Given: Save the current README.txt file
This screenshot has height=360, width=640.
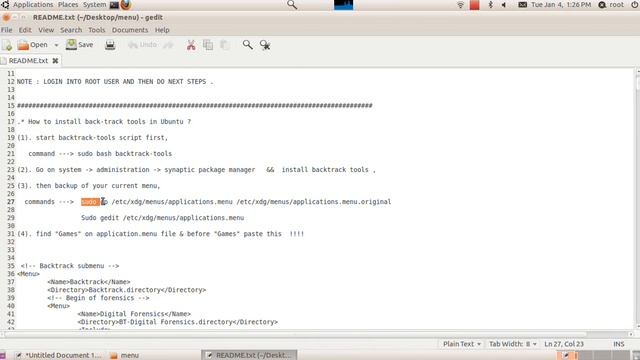Looking at the screenshot, I should (x=80, y=45).
